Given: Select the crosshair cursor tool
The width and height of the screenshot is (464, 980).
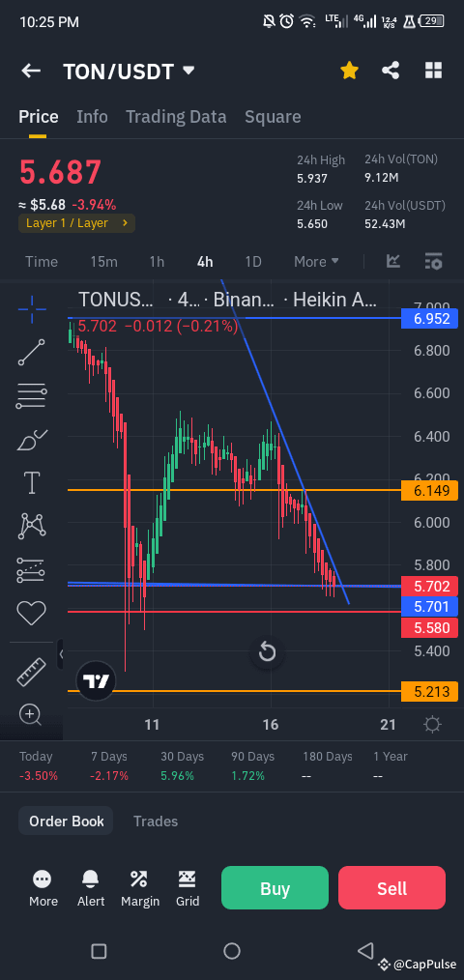Looking at the screenshot, I should point(31,309).
